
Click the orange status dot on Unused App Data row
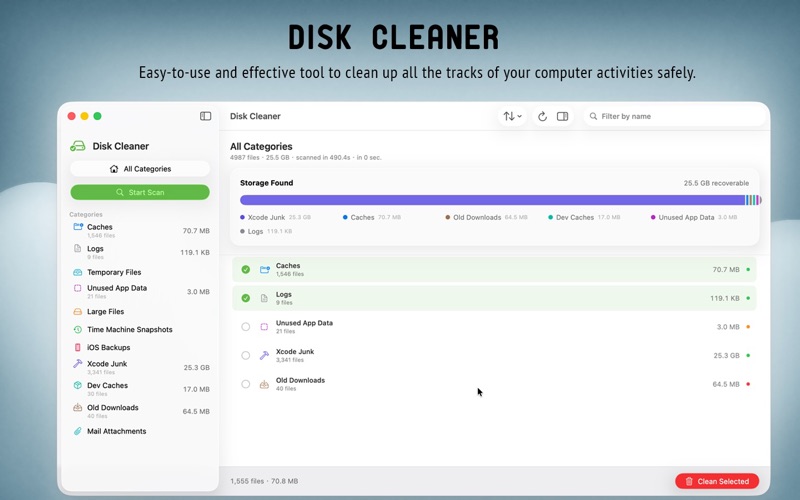[x=748, y=327]
